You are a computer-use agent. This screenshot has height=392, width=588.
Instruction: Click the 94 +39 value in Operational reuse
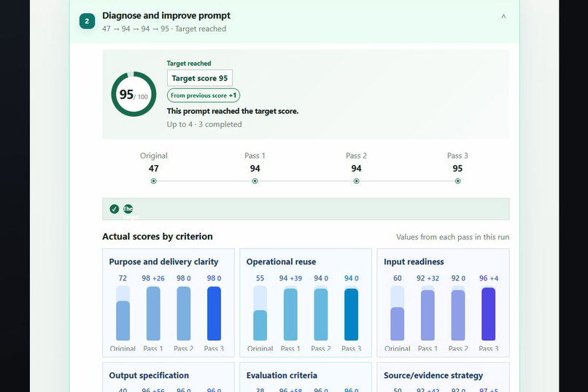(x=290, y=278)
